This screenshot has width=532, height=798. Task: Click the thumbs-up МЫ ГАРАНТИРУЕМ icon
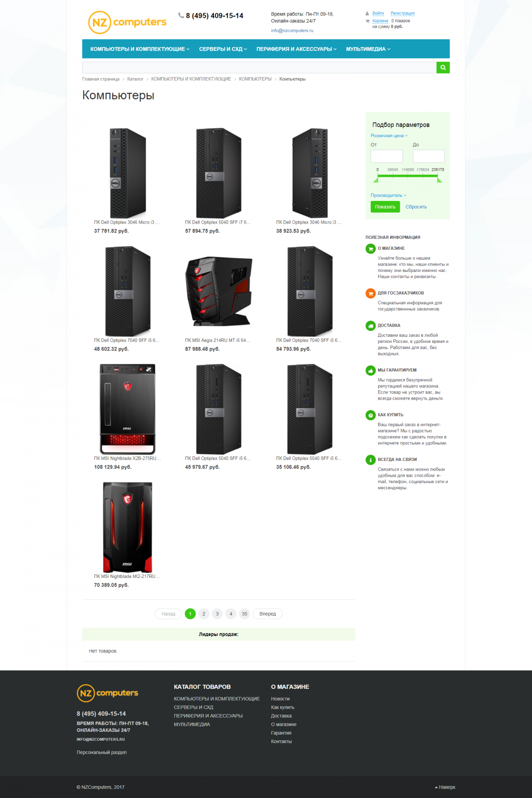pyautogui.click(x=371, y=370)
